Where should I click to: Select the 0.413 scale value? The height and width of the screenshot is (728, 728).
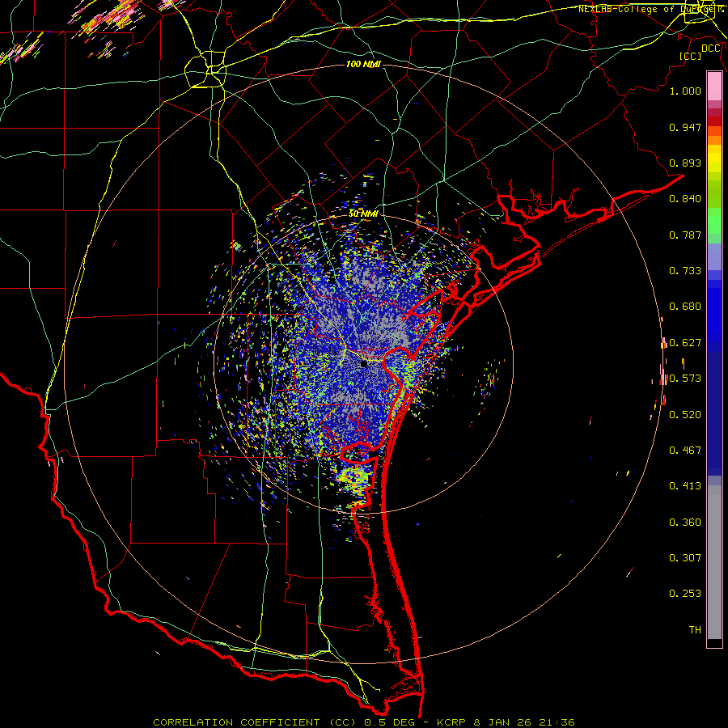(x=685, y=486)
